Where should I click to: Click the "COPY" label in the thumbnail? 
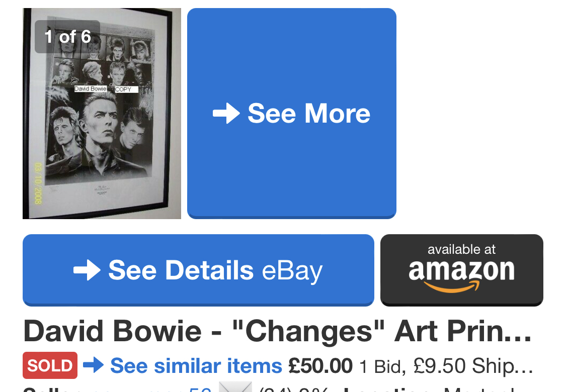click(x=123, y=89)
